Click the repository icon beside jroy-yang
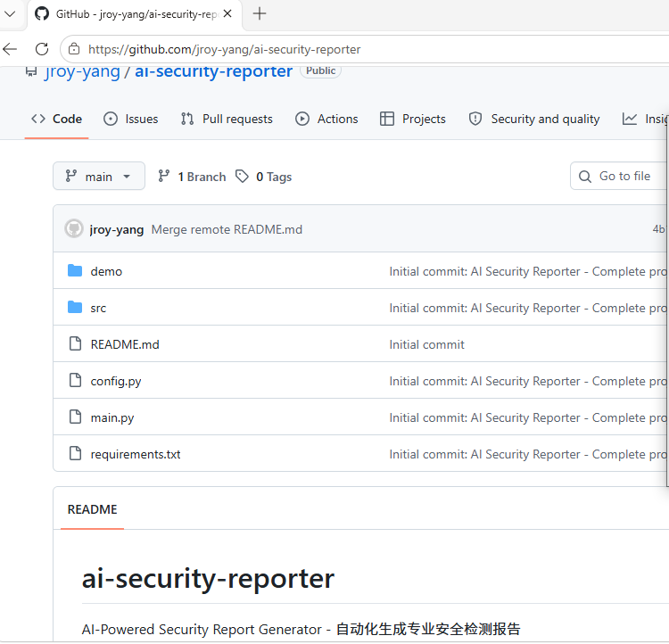 click(x=31, y=71)
